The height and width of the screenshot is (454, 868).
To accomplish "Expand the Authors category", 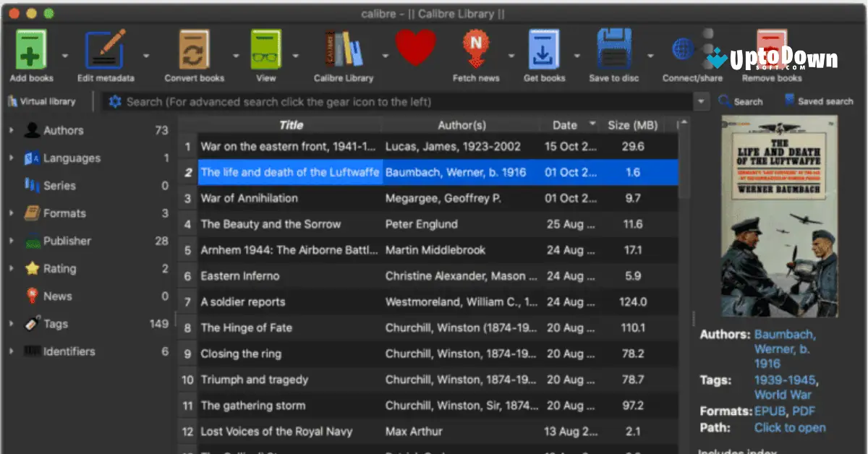I will [10, 130].
